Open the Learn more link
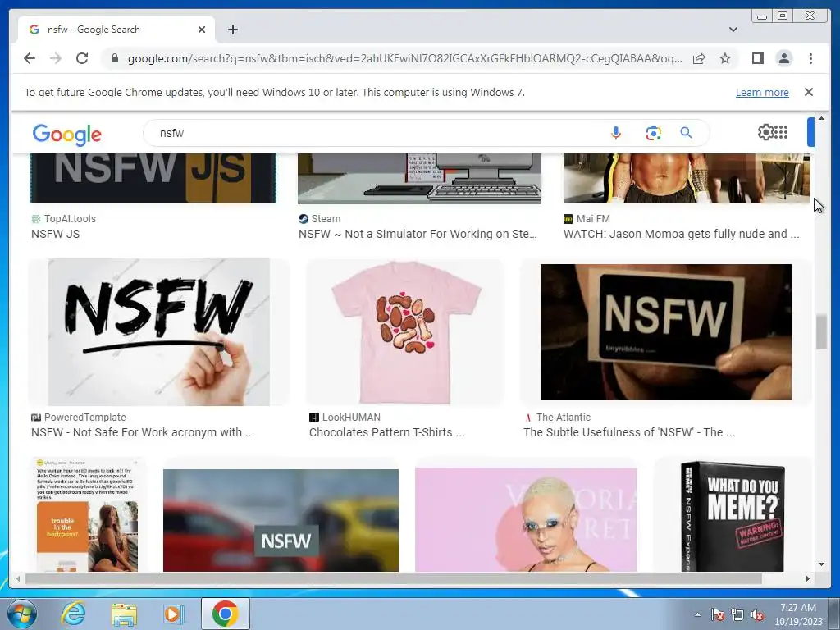The image size is (840, 630). click(762, 92)
